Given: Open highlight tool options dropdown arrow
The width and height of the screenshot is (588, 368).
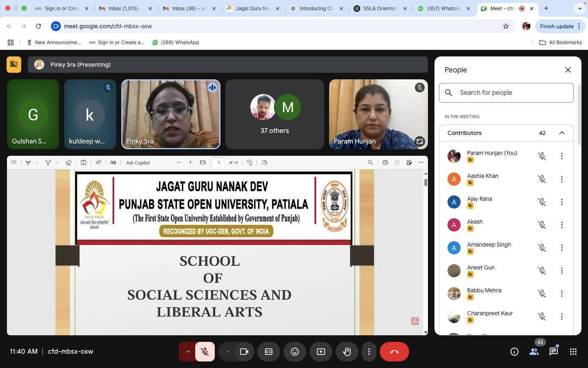Looking at the screenshot, I should [x=37, y=162].
